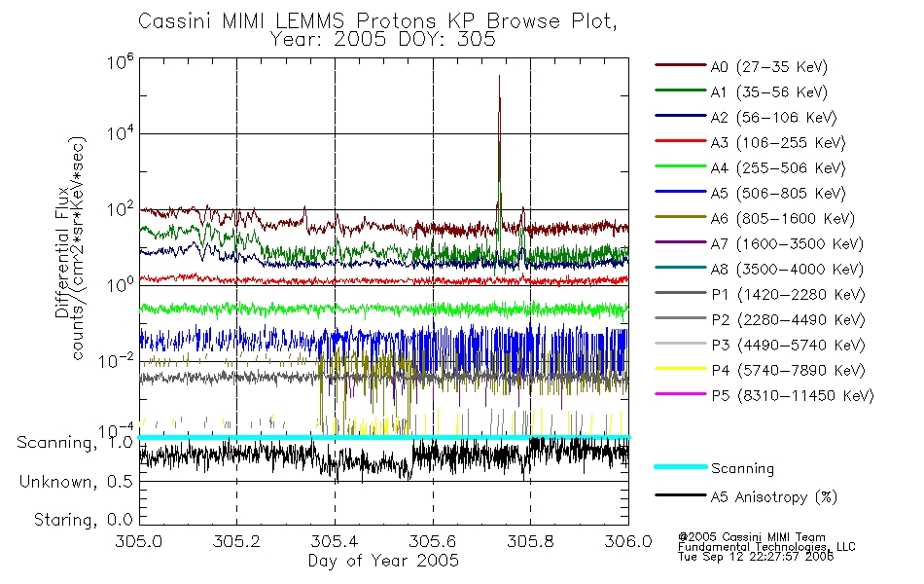Click the A3 (106-255 KeV) legend label

(x=778, y=143)
